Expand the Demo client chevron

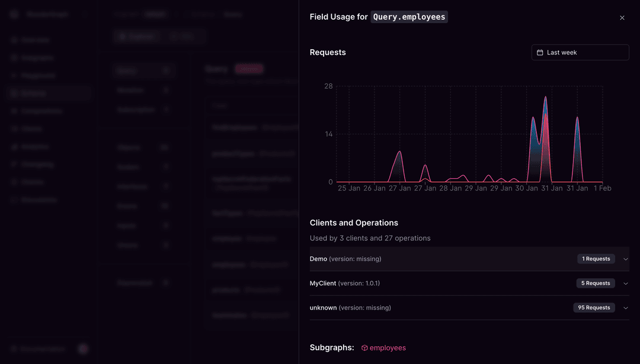[x=625, y=259]
